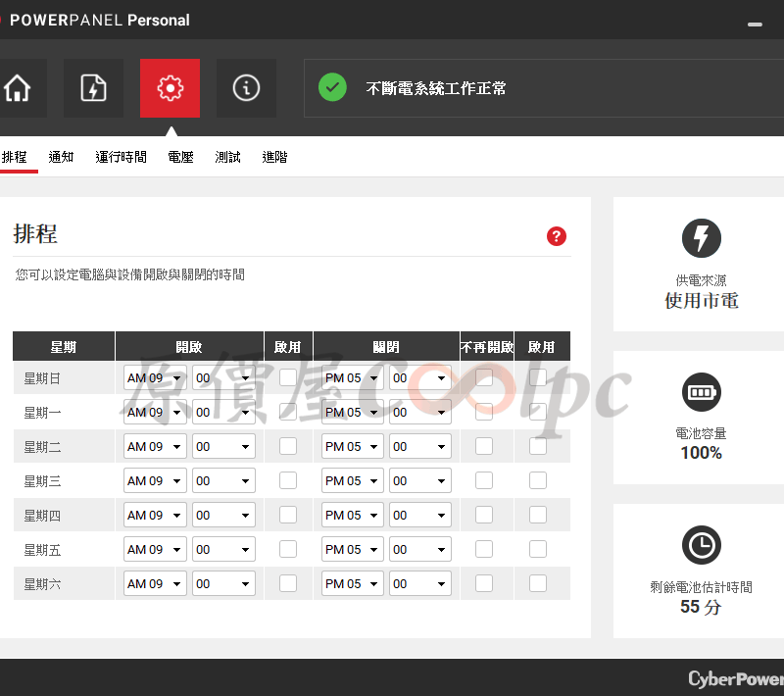Viewport: 784px width, 696px height.
Task: Click the 排程 section heading above the description
Action: [35, 234]
